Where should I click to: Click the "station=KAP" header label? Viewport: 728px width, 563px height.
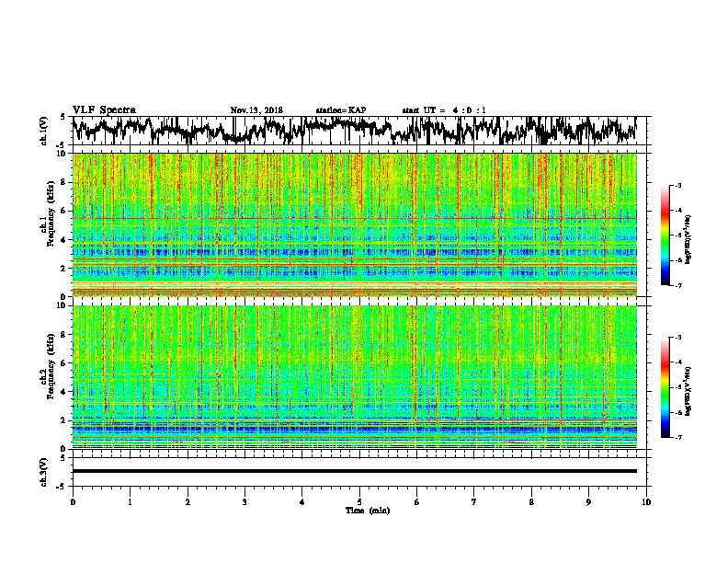[341, 110]
